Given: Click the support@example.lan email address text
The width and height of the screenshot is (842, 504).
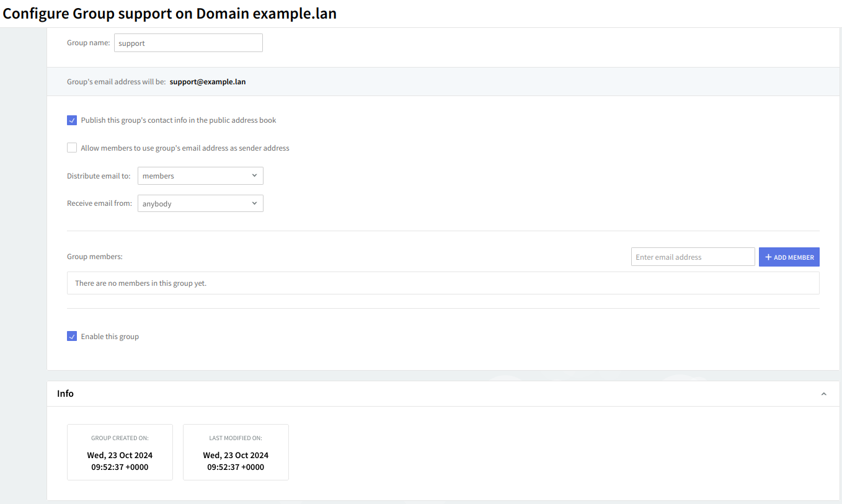Looking at the screenshot, I should [208, 82].
